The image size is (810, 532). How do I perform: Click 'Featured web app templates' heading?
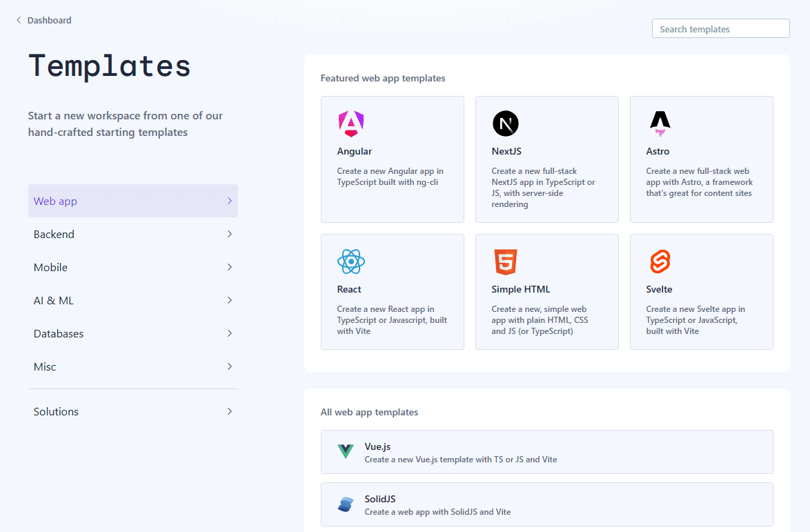tap(383, 78)
